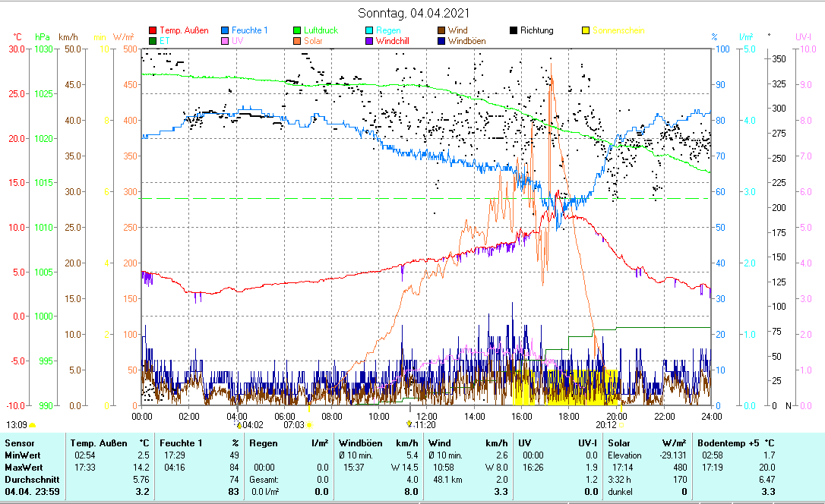Click the Durchschnitt row label
Image resolution: width=825 pixels, height=504 pixels.
coord(27,480)
